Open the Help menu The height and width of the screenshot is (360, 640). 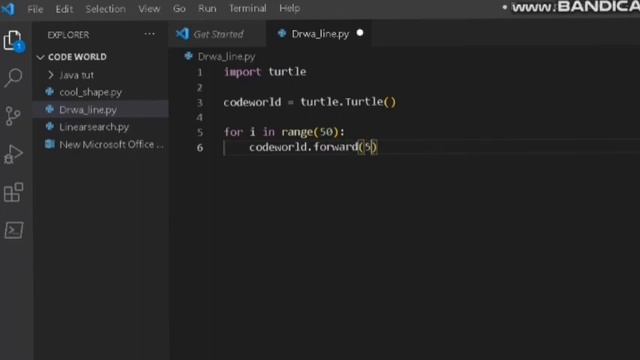coord(289,9)
